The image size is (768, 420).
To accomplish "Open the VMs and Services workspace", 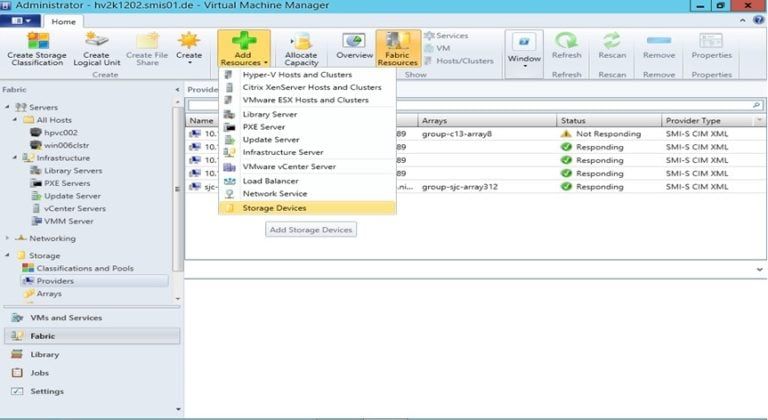I will tap(92, 318).
